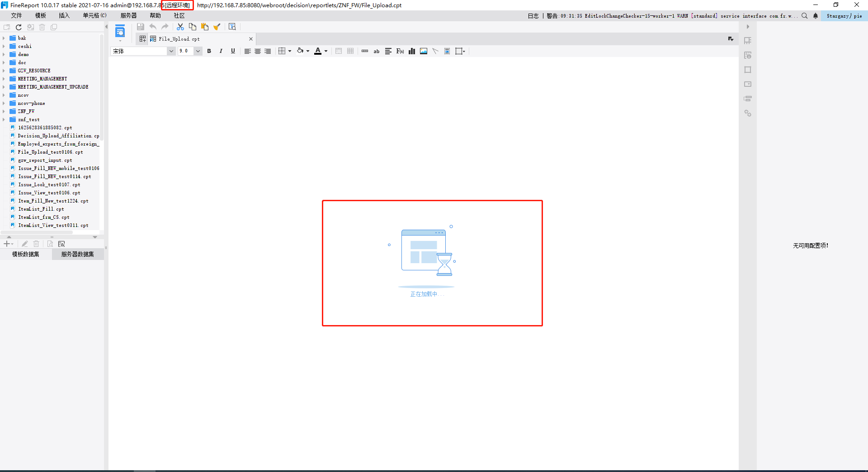Viewport: 868px width, 472px height.
Task: Toggle bold formatting
Action: 209,51
